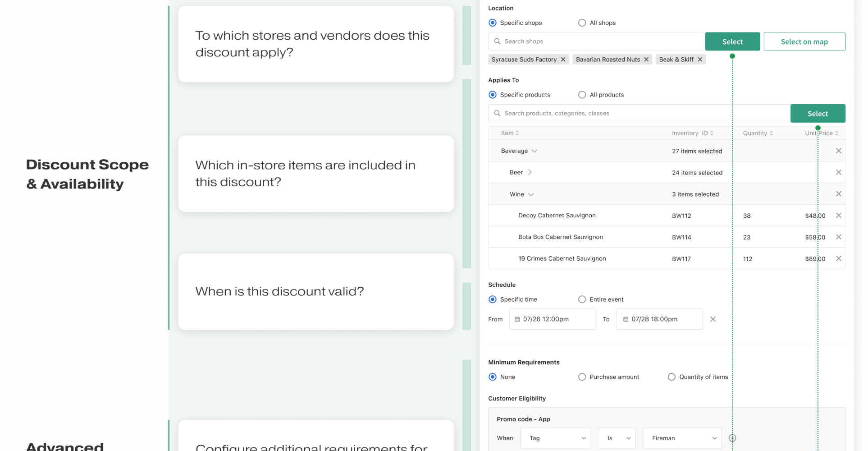The height and width of the screenshot is (451, 868).
Task: Open the Tag condition dropdown
Action: pos(555,438)
